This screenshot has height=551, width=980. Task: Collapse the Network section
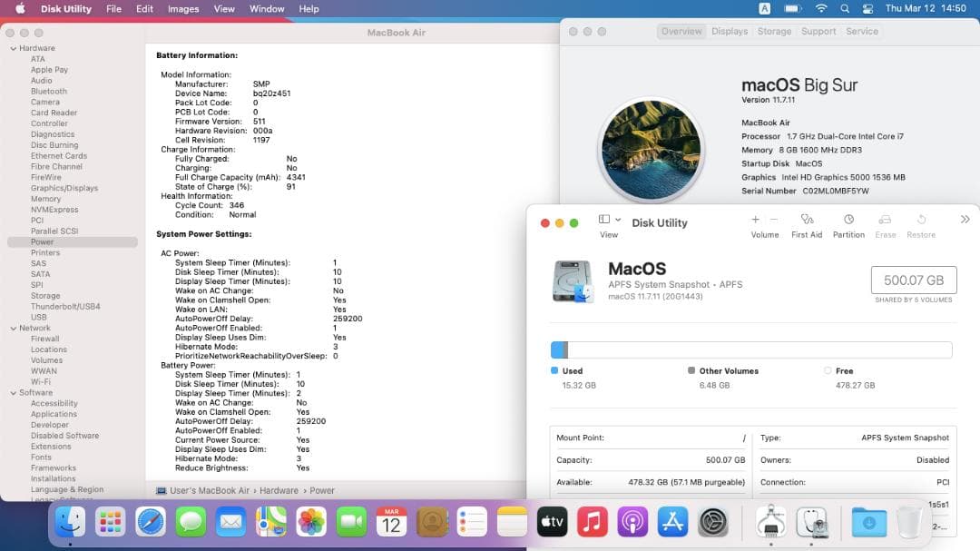13,329
